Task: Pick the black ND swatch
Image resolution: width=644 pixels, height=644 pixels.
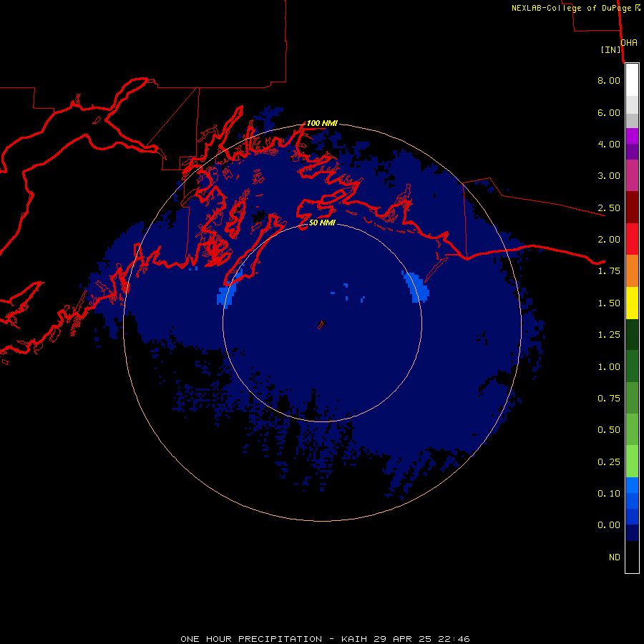Action: coord(632,557)
